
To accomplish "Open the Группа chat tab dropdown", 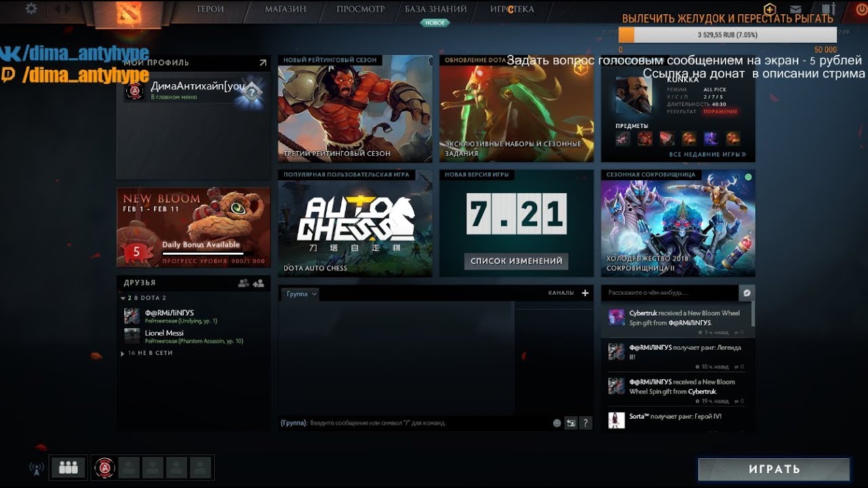I will tap(301, 293).
